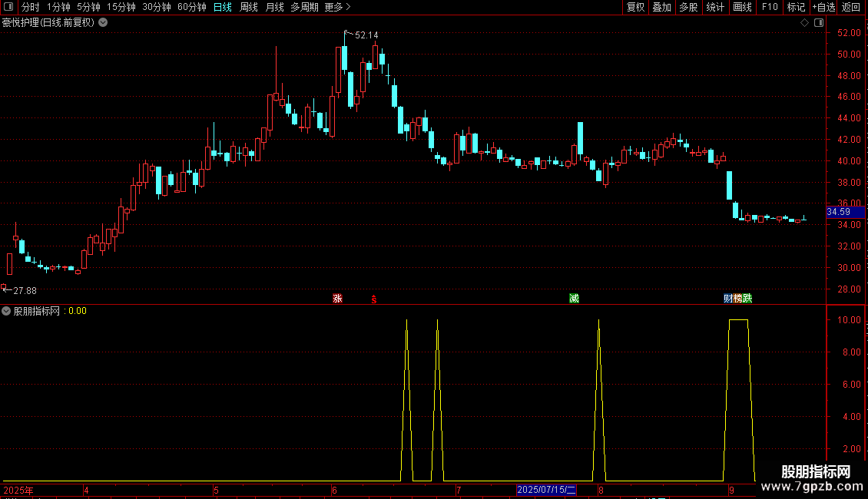The height and width of the screenshot is (499, 868).
Task: Add stock via +自选 button
Action: click(823, 7)
